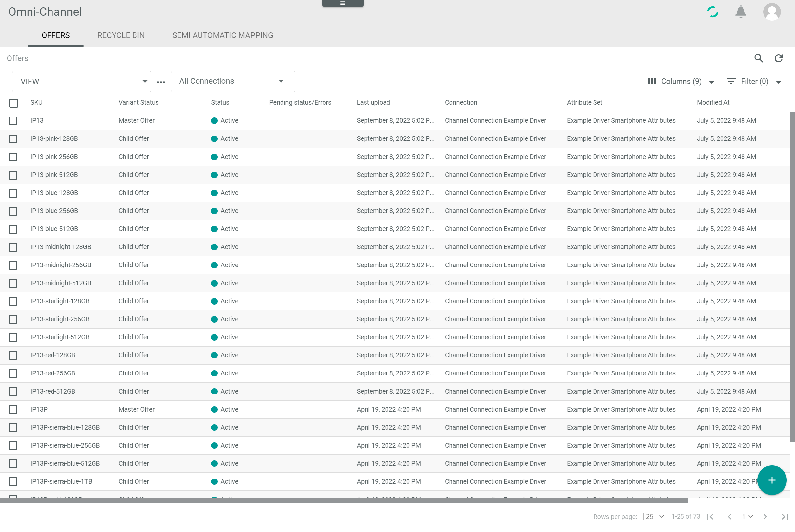Click the vertical scrollbar thumb
The image size is (795, 532).
coord(792,277)
